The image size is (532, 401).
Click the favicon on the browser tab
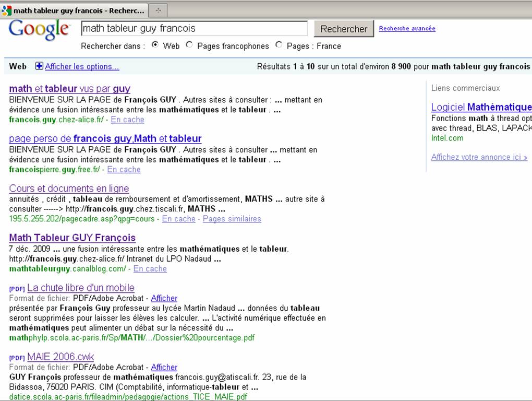6,10
